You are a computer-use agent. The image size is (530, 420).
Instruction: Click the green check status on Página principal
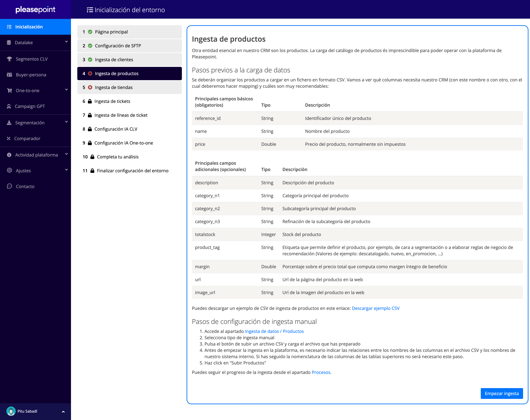(x=90, y=32)
